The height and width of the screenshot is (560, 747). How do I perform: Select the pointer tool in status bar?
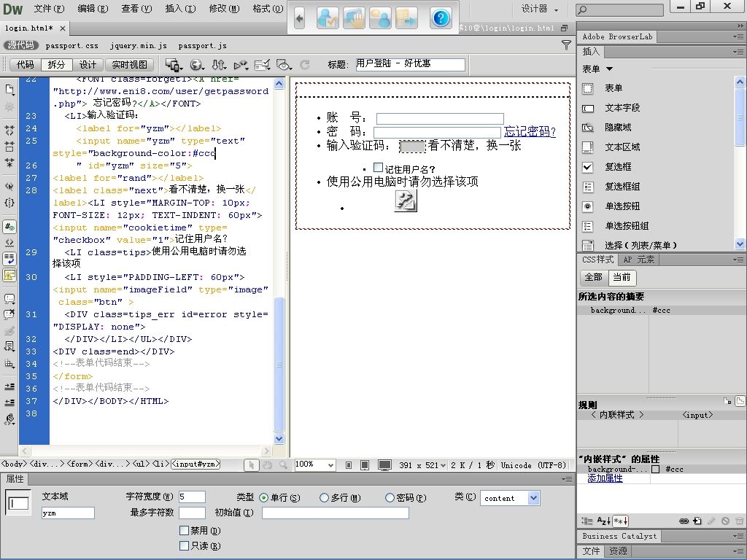pos(251,464)
